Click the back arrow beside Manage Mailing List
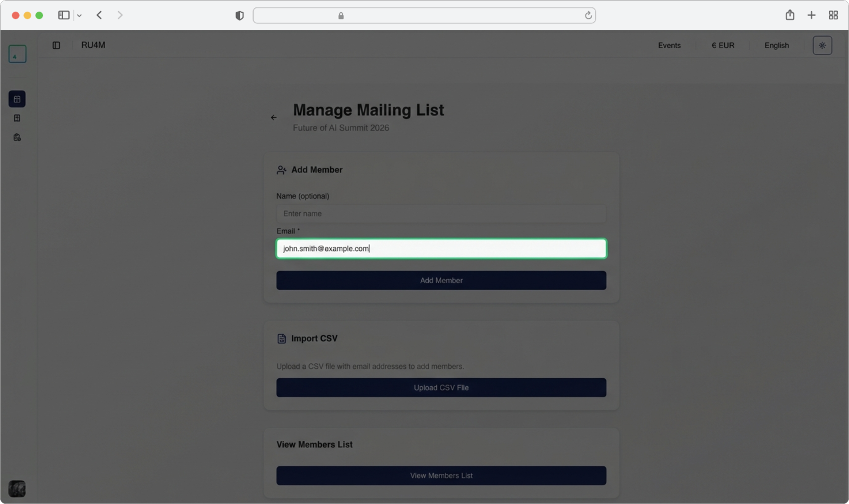This screenshot has height=504, width=849. pyautogui.click(x=274, y=118)
